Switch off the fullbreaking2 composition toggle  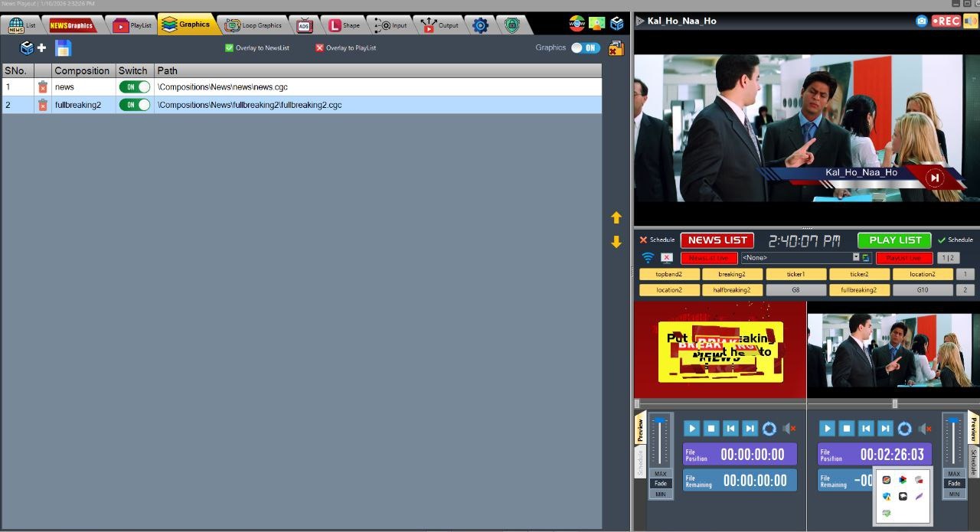135,105
